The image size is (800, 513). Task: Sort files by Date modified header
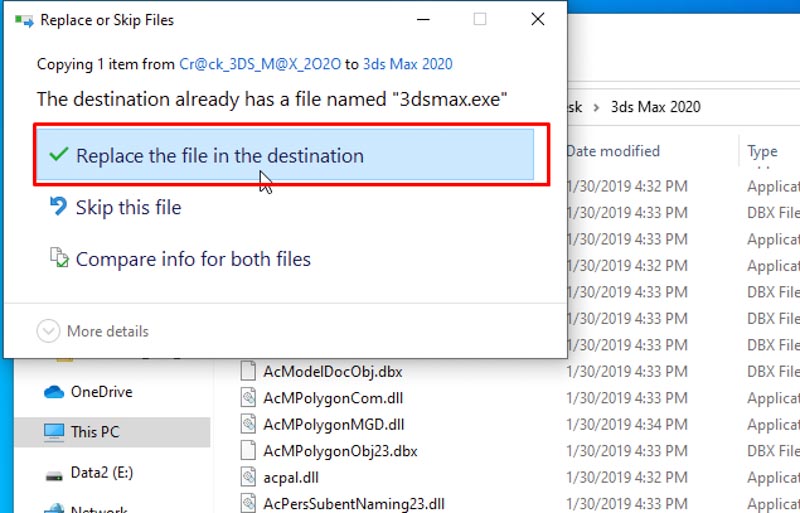(613, 151)
